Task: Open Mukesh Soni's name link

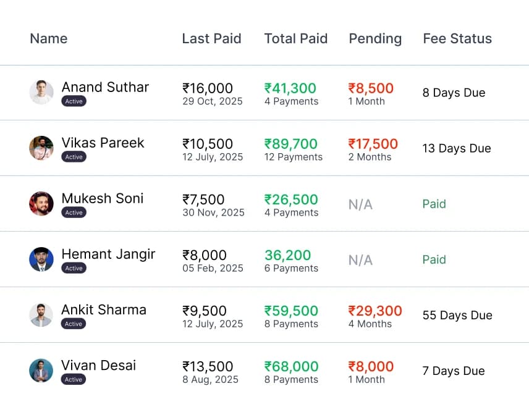Action: [x=103, y=198]
